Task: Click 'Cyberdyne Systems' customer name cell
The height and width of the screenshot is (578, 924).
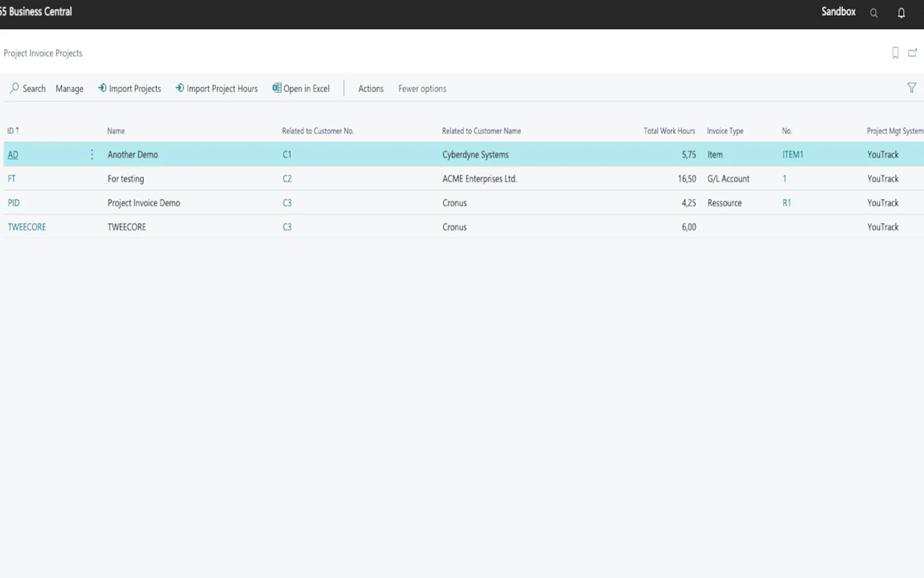Action: point(475,154)
